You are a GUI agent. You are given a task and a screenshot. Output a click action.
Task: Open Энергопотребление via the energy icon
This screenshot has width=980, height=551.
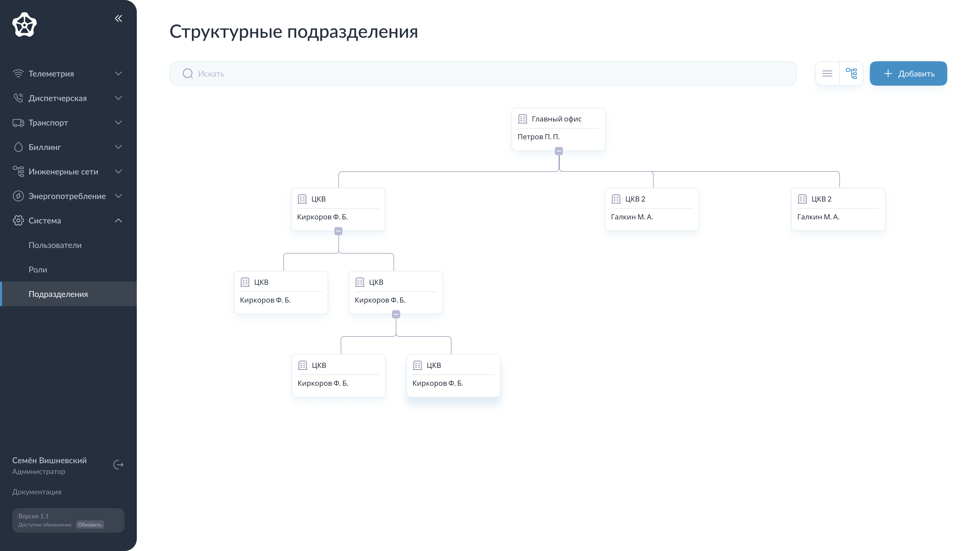point(18,196)
